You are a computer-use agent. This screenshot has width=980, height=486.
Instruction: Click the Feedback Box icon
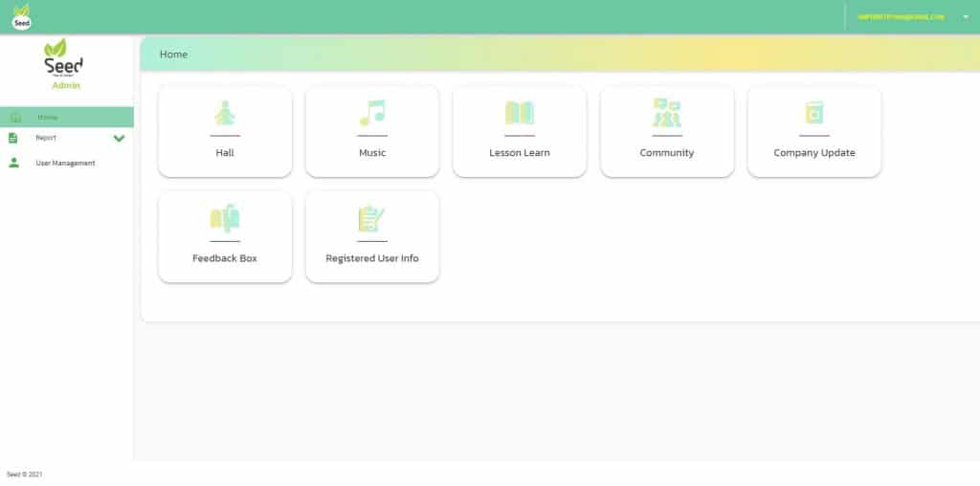pyautogui.click(x=225, y=219)
